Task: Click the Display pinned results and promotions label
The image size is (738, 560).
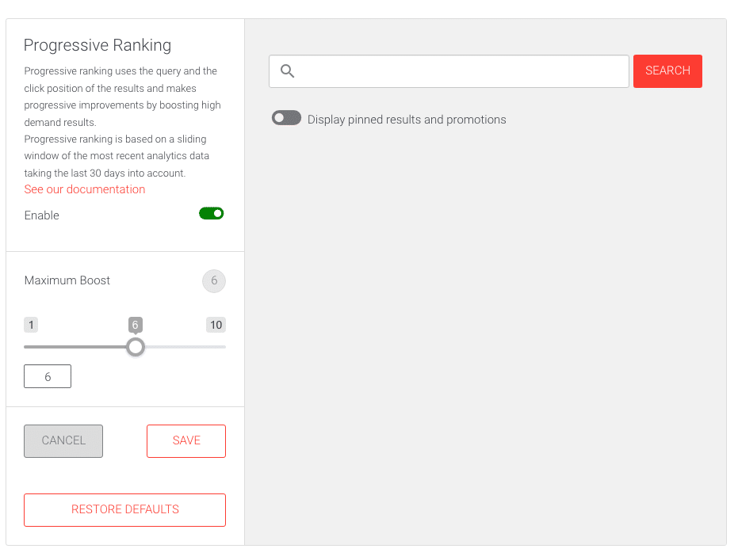Action: click(x=407, y=120)
